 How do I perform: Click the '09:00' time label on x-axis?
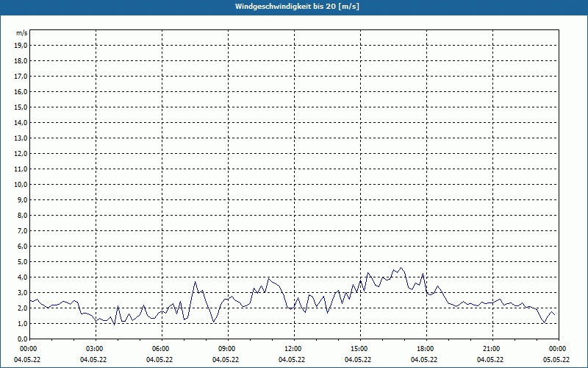[228, 349]
